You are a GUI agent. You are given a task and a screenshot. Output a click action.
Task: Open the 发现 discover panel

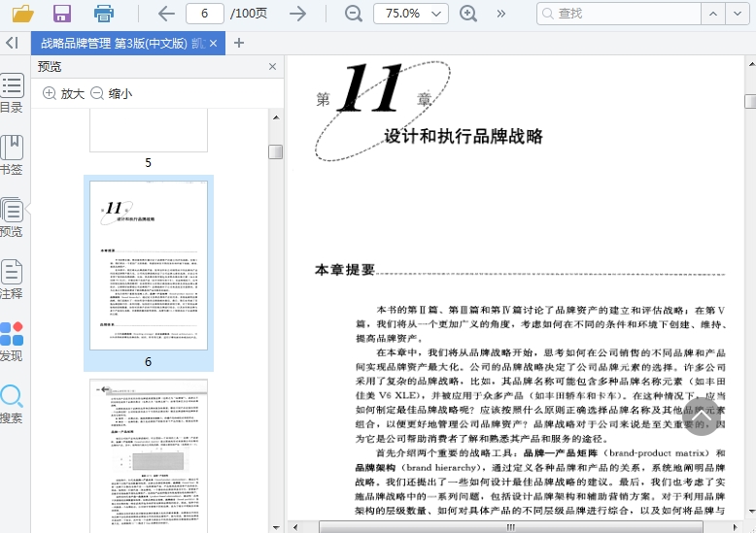pos(12,342)
